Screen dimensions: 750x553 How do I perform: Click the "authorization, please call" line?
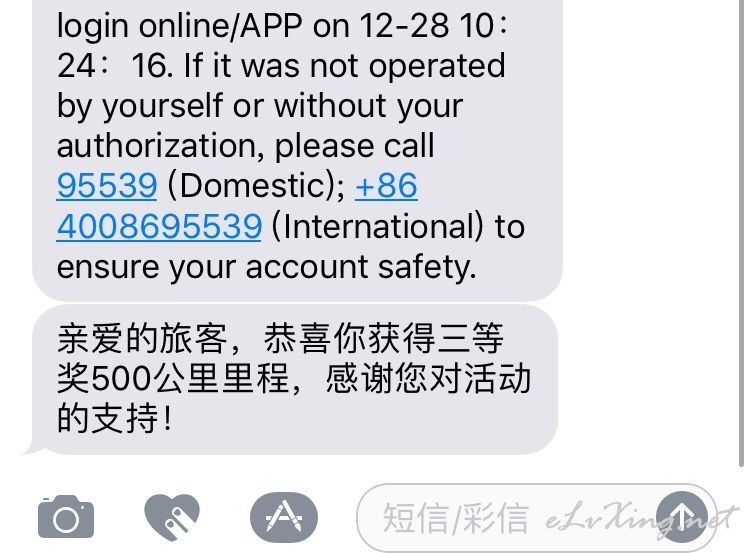(x=246, y=145)
